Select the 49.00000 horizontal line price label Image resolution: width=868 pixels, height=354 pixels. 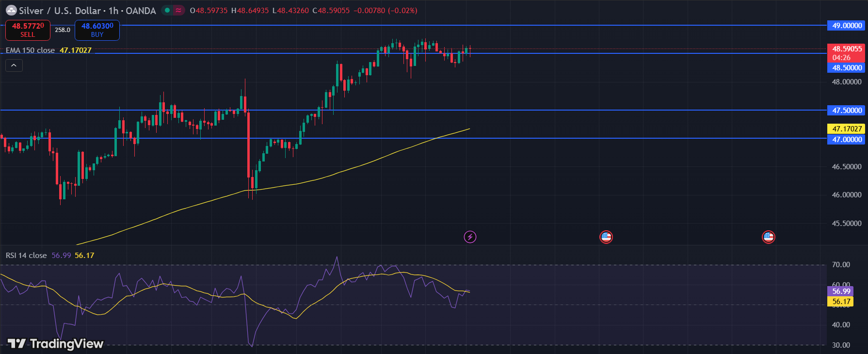847,26
